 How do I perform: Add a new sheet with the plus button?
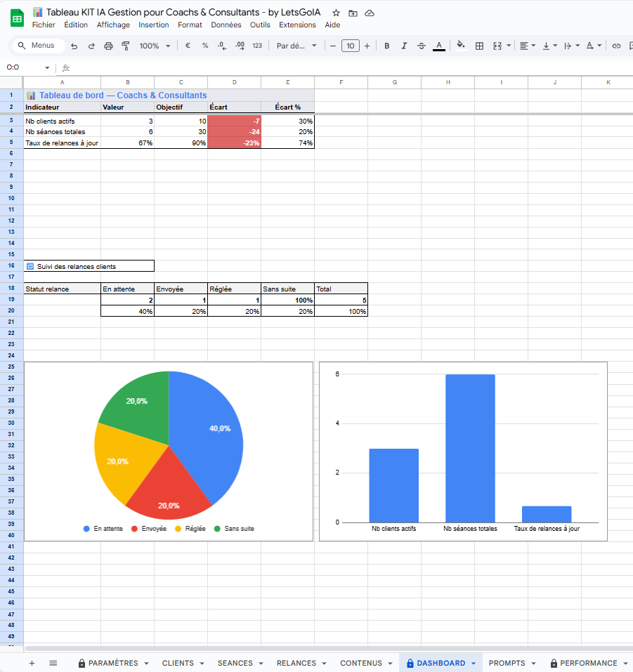(x=32, y=663)
